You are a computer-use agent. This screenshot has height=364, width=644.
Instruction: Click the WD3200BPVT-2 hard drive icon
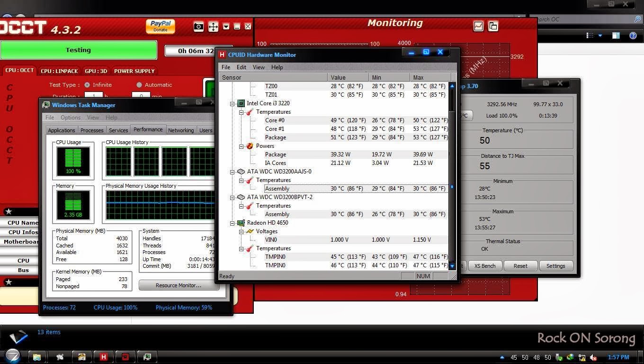pos(241,197)
